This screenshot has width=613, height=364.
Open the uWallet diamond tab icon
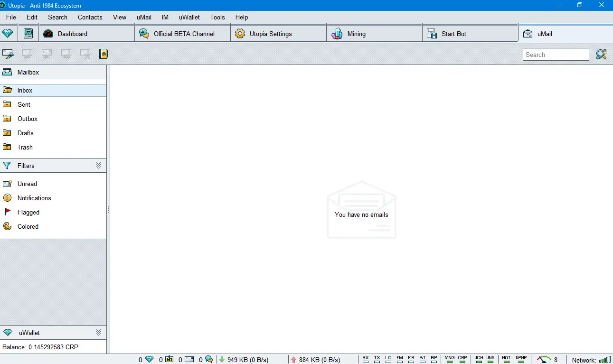[x=9, y=34]
